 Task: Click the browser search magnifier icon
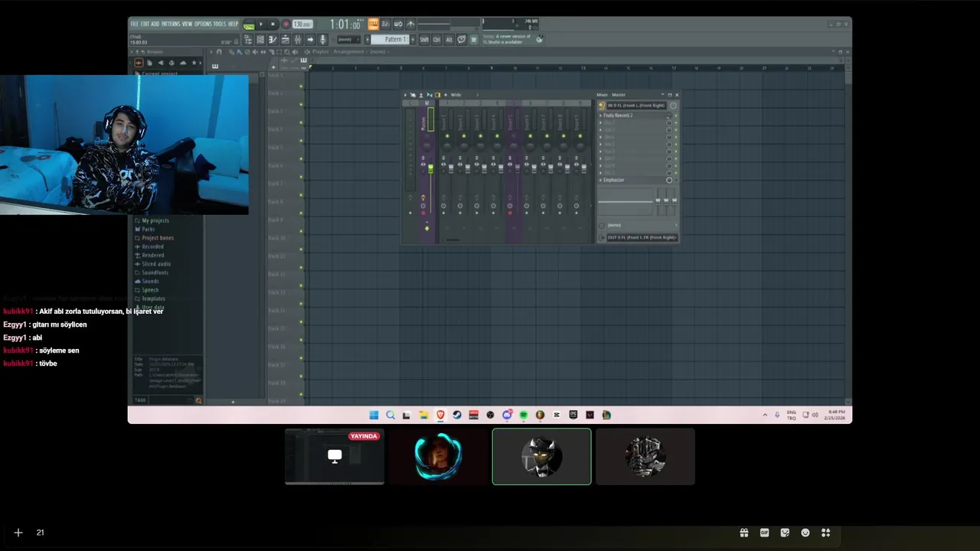198,400
